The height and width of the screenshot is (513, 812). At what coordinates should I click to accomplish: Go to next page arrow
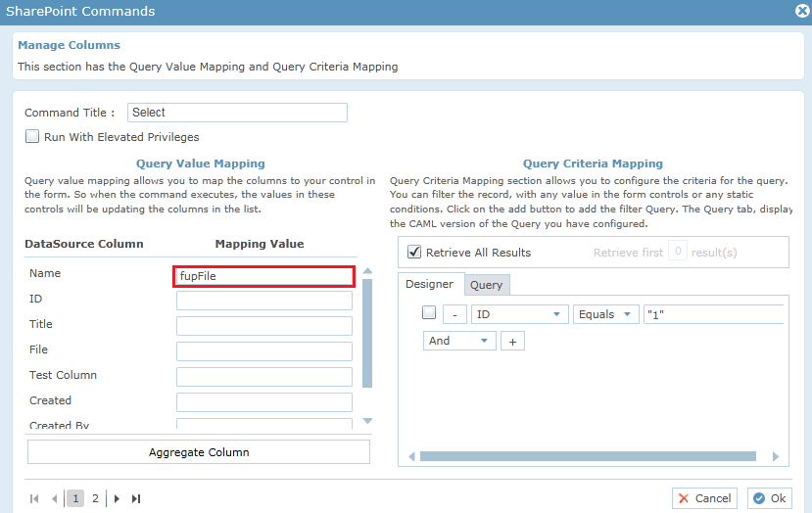[117, 498]
